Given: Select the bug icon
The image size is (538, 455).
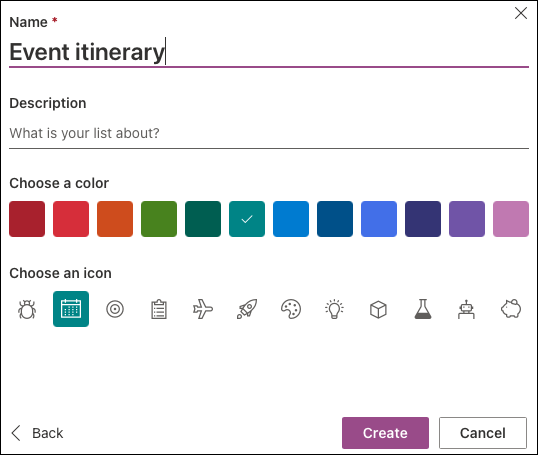Looking at the screenshot, I should click(27, 309).
